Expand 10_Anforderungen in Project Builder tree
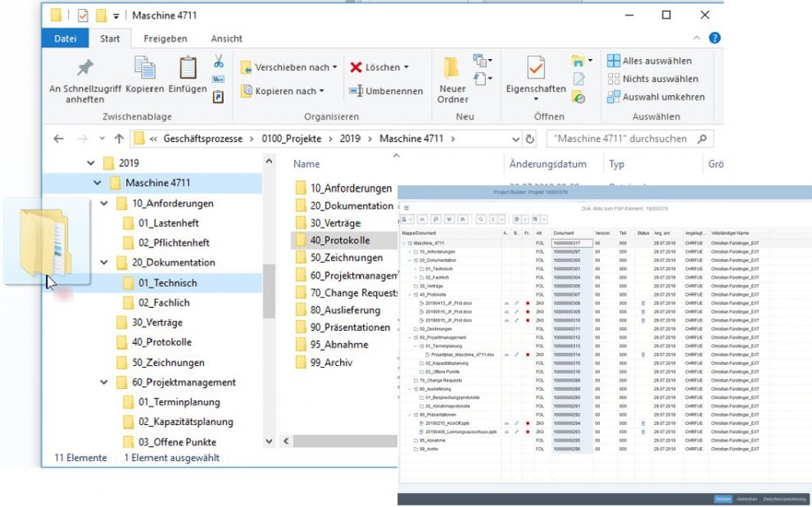This screenshot has width=812, height=507. pyautogui.click(x=410, y=251)
